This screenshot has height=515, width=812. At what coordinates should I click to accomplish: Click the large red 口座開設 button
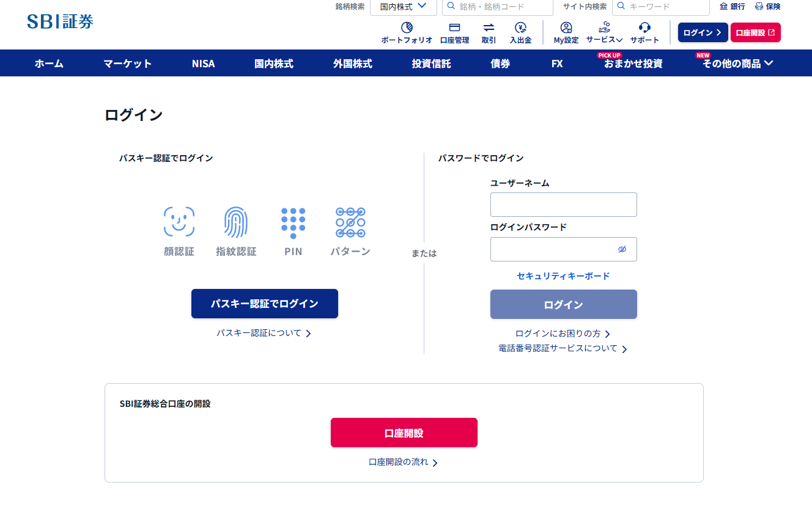click(404, 433)
